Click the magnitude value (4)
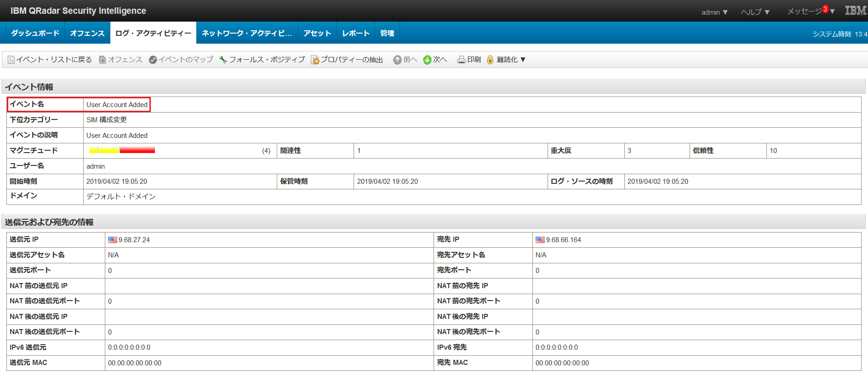 [266, 151]
